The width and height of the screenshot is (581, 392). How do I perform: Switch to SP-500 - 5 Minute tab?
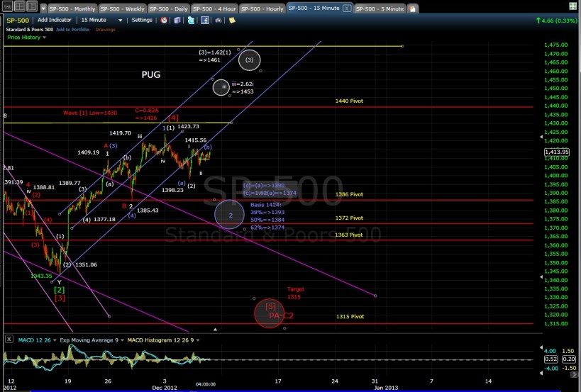point(380,9)
